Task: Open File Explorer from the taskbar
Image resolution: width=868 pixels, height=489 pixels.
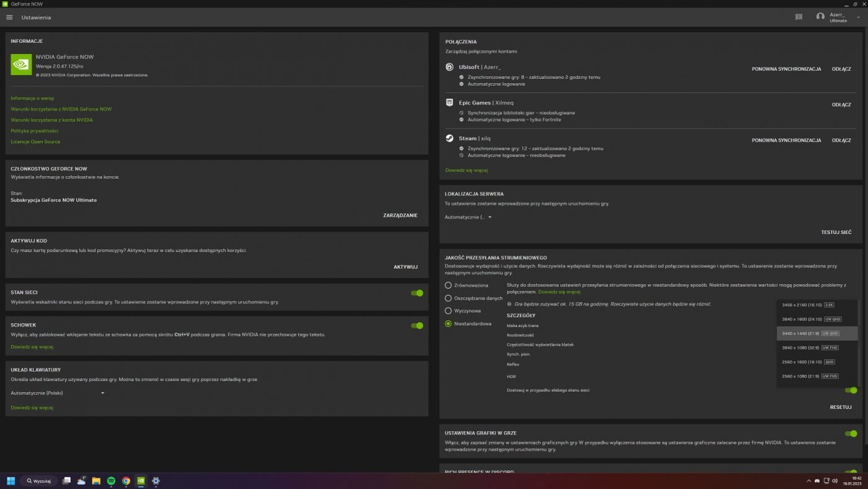Action: click(x=96, y=480)
